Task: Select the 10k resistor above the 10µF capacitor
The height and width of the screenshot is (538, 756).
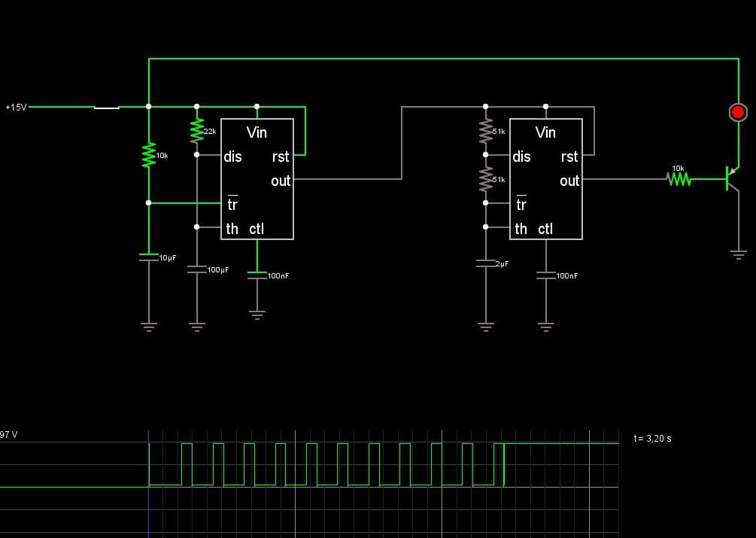Action: 148,155
